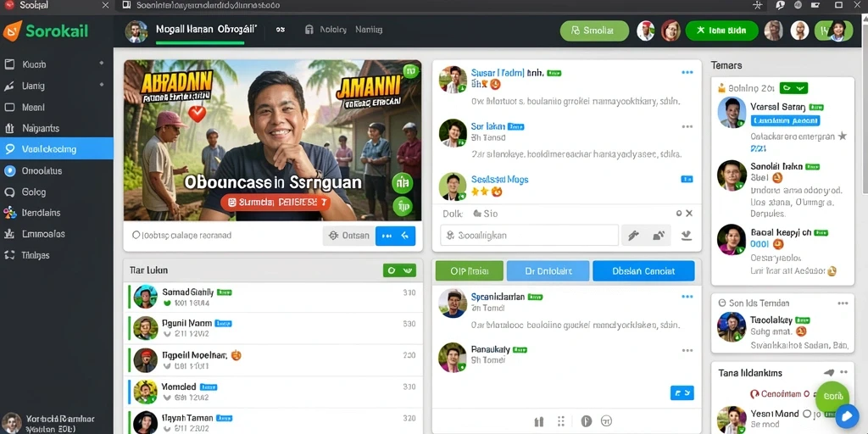This screenshot has height=434, width=868.
Task: Click the Golog icon in sidebar
Action: (x=9, y=192)
